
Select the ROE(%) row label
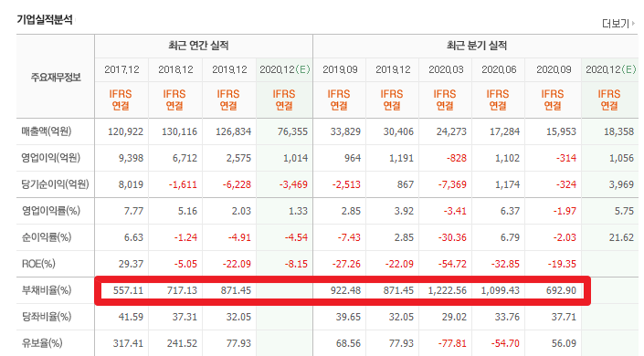pos(38,264)
